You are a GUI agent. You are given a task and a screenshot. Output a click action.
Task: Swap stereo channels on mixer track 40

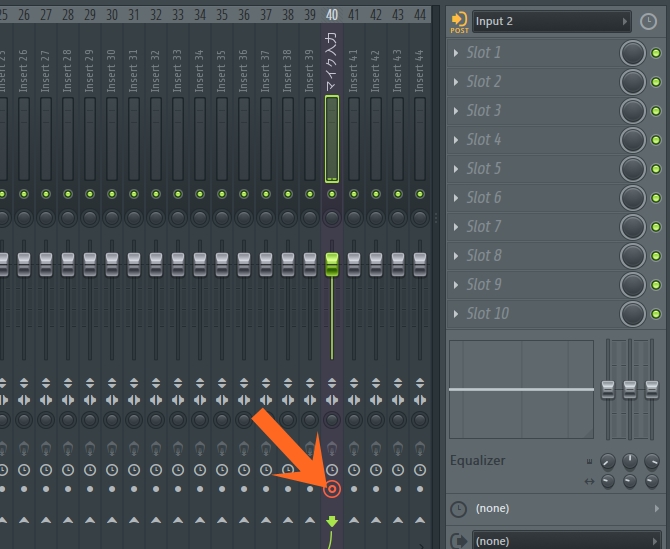[332, 400]
